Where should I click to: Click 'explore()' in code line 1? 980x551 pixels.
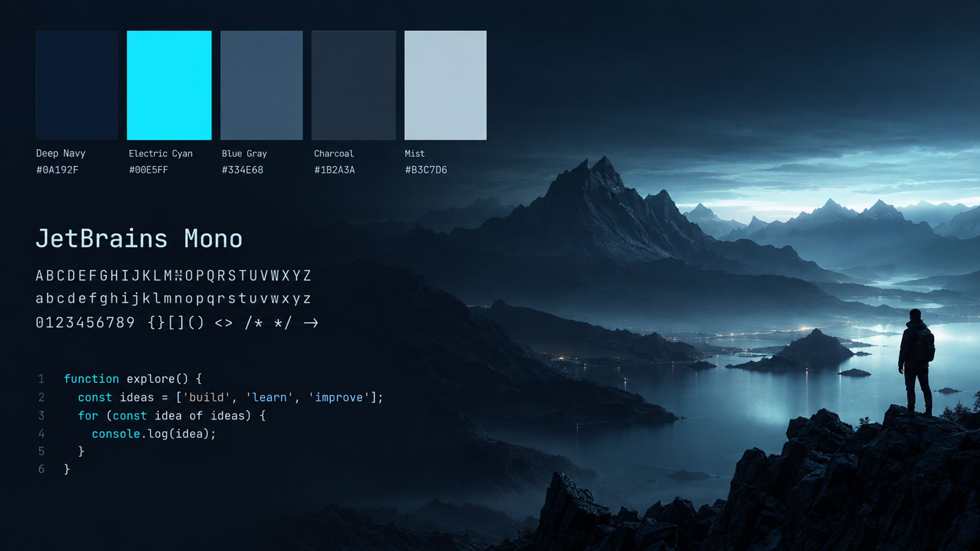157,379
